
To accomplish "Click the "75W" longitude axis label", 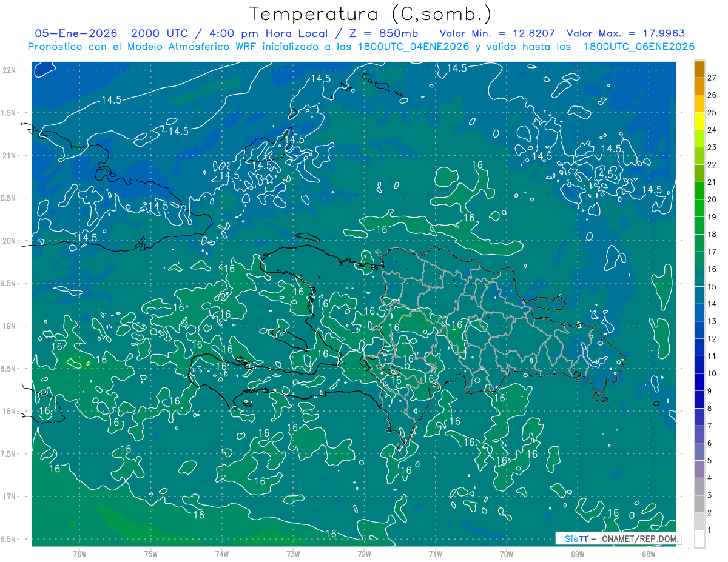I will pyautogui.click(x=150, y=554).
